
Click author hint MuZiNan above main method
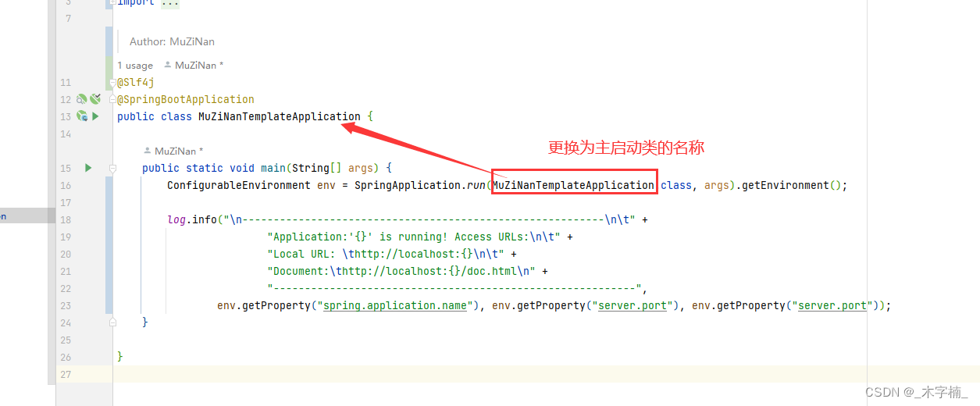point(173,151)
